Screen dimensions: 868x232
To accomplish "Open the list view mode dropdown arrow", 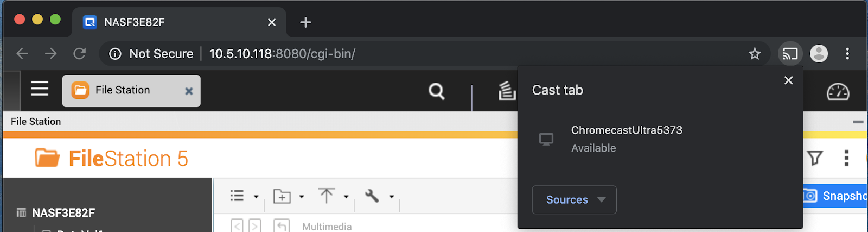I will [256, 197].
